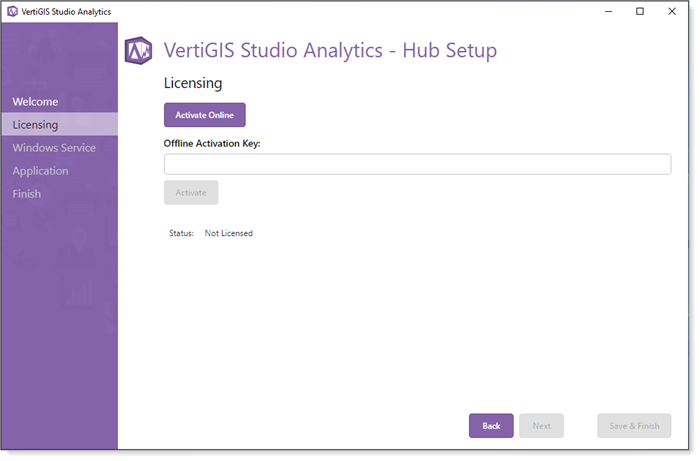Image resolution: width=700 pixels, height=461 pixels.
Task: Switch to the Application step
Action: tap(41, 171)
